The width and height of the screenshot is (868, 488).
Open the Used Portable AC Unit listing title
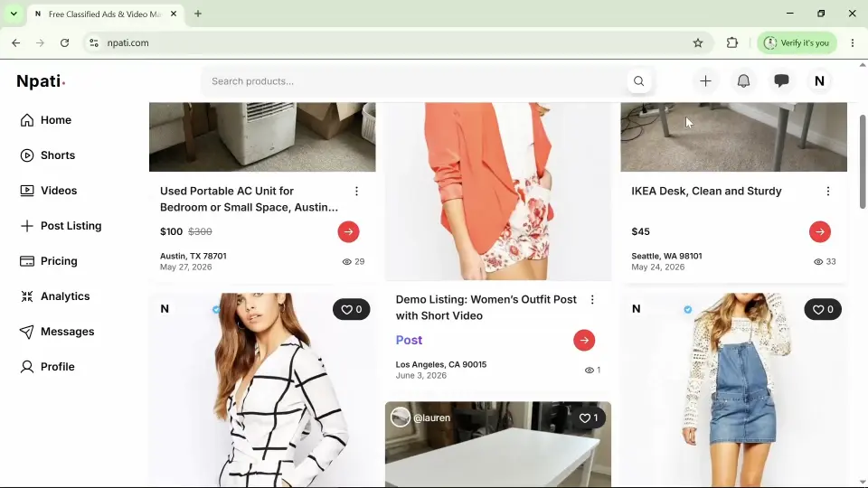tap(250, 199)
